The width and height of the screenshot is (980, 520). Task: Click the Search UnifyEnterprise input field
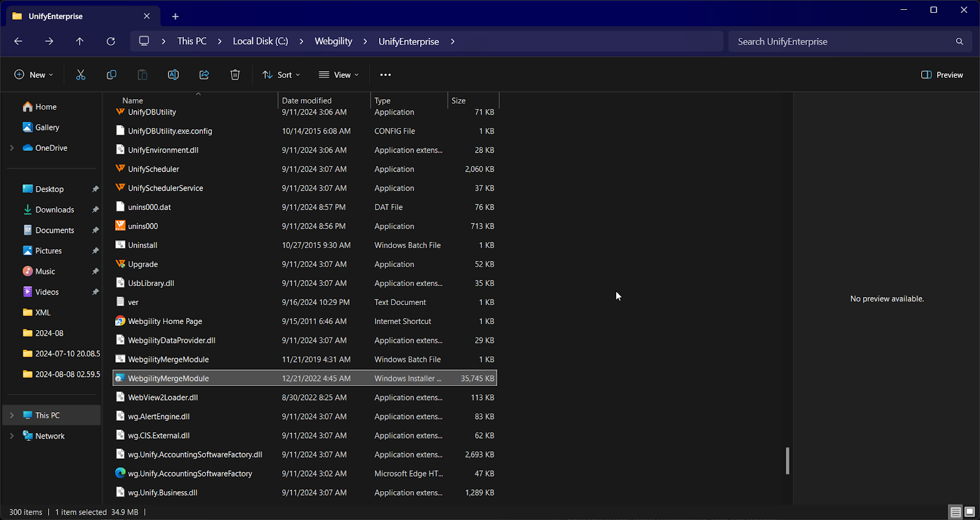point(842,42)
